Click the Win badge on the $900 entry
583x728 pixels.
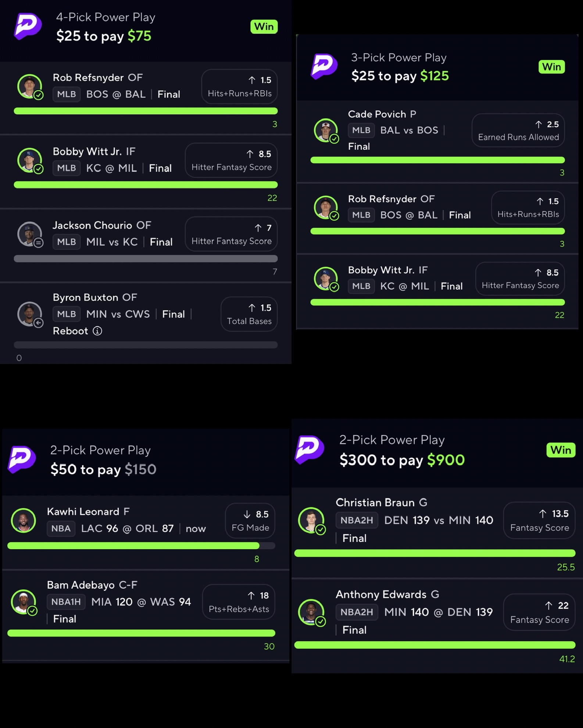coord(560,450)
